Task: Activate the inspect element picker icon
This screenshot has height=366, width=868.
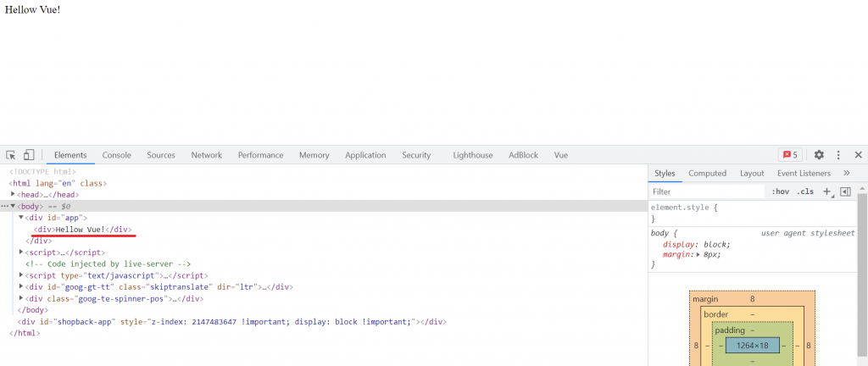Action: tap(11, 155)
